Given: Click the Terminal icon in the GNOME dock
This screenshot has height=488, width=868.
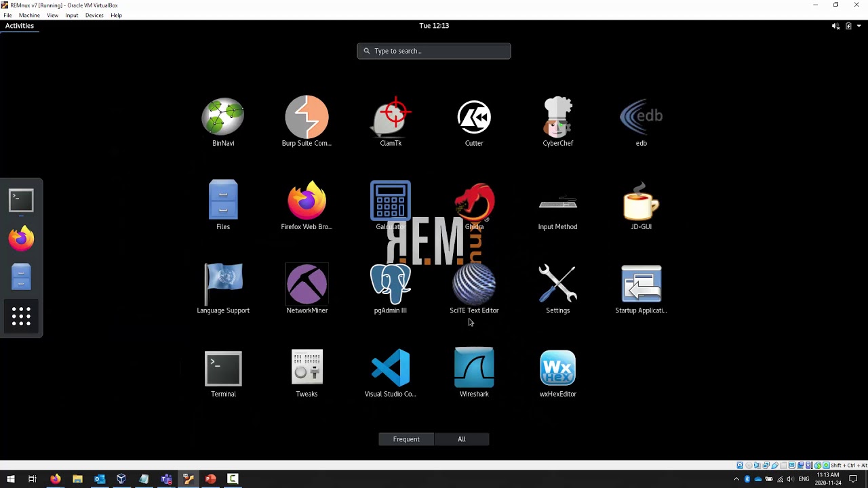Looking at the screenshot, I should 21,201.
